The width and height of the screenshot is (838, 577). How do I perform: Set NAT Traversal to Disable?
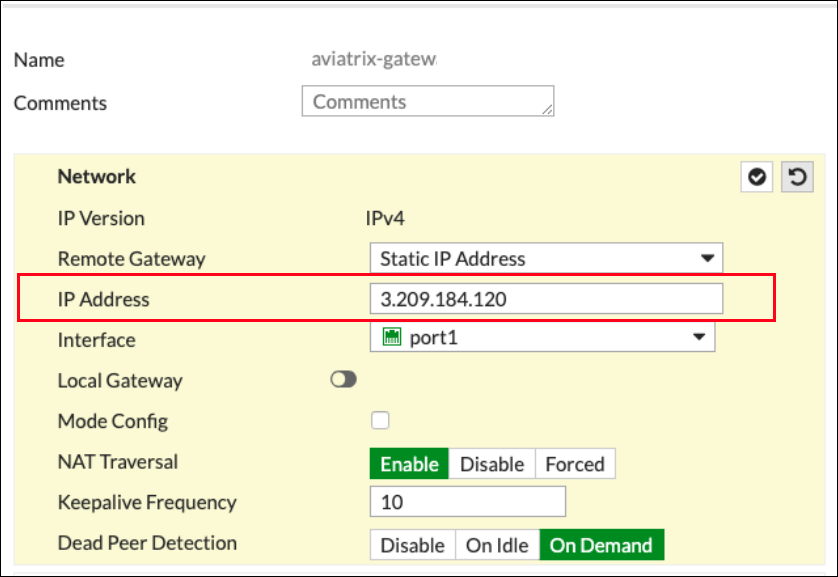pos(491,464)
